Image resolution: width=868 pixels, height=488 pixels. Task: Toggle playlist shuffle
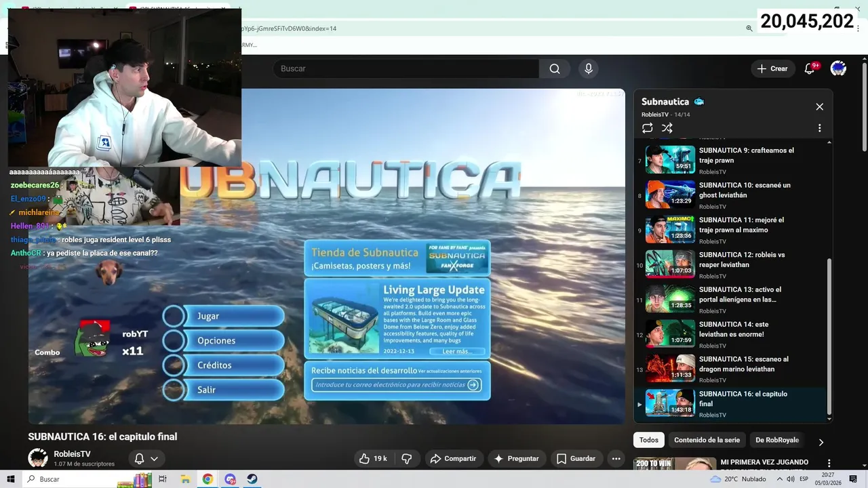pos(667,128)
